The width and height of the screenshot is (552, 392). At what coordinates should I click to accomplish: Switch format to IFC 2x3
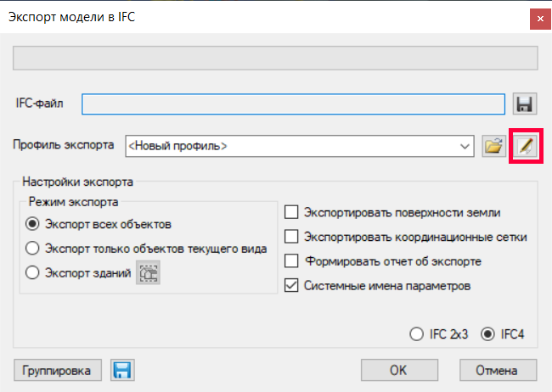coord(416,334)
